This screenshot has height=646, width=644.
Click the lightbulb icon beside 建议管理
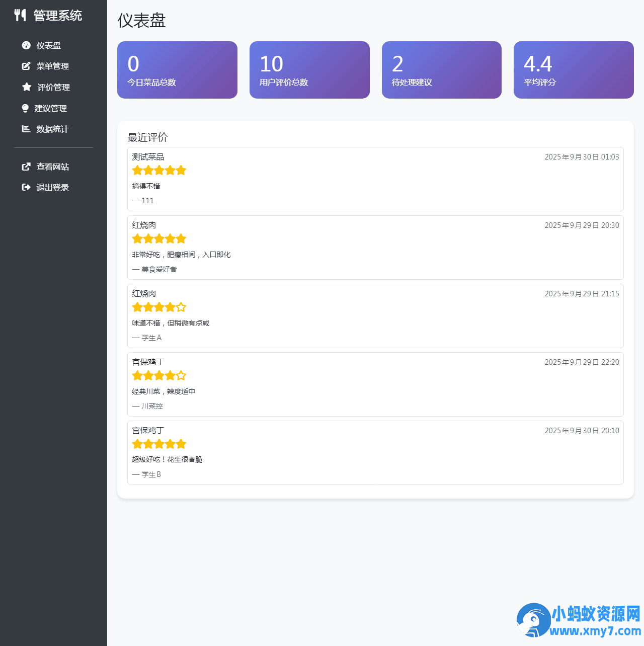pyautogui.click(x=25, y=108)
